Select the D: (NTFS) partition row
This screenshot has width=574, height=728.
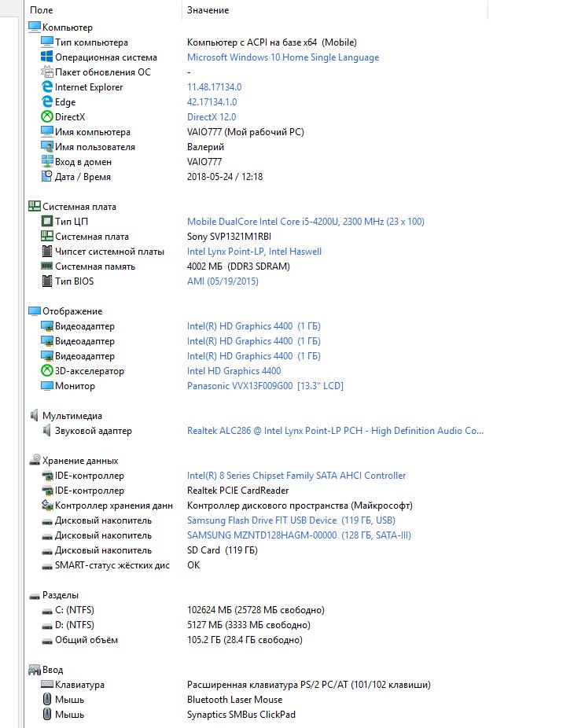(x=256, y=624)
